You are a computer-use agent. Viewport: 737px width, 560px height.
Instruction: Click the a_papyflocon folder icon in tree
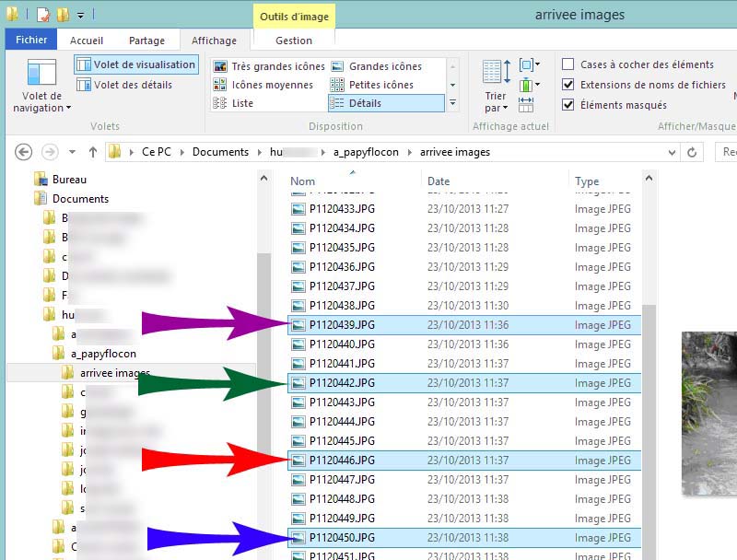pos(58,354)
